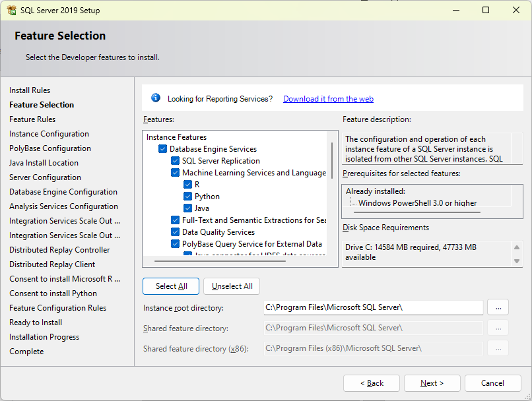Open the Download it from the web link
The height and width of the screenshot is (401, 532).
pos(328,99)
